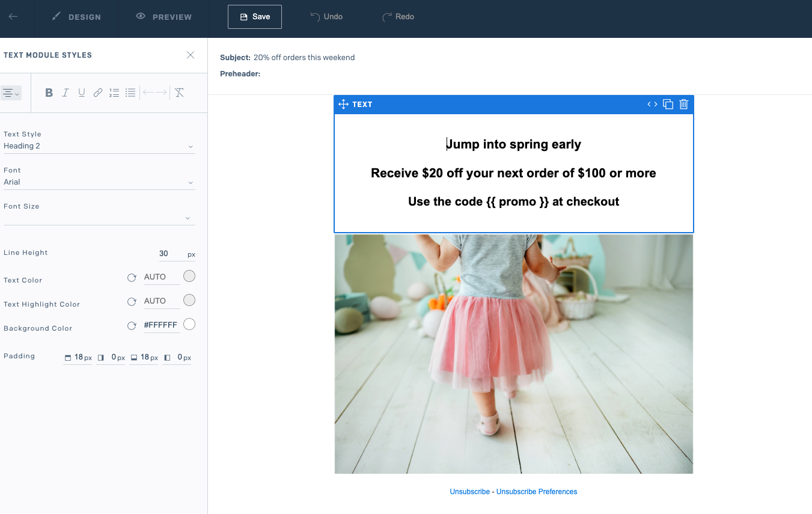Viewport: 812px width, 514px height.
Task: Apply italic formatting
Action: 65,93
